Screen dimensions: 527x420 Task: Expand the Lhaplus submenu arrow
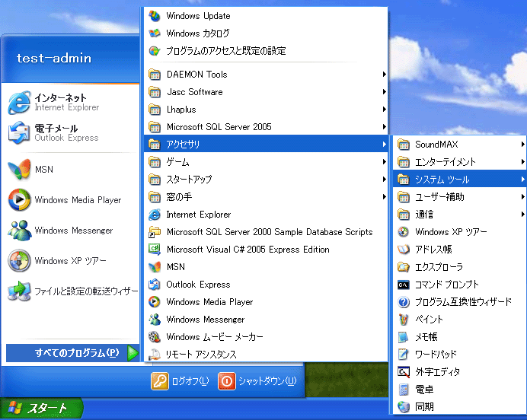(384, 109)
